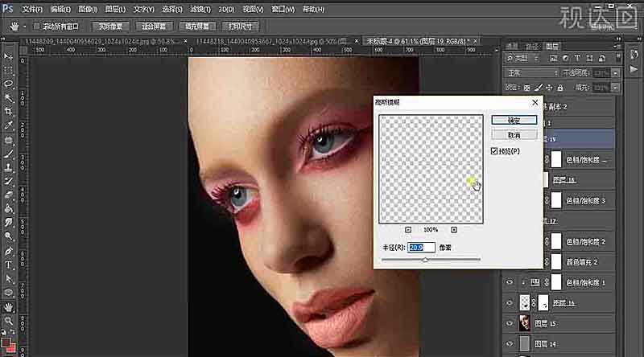
Task: Cancel the Gaussian Blur dialog
Action: (514, 135)
